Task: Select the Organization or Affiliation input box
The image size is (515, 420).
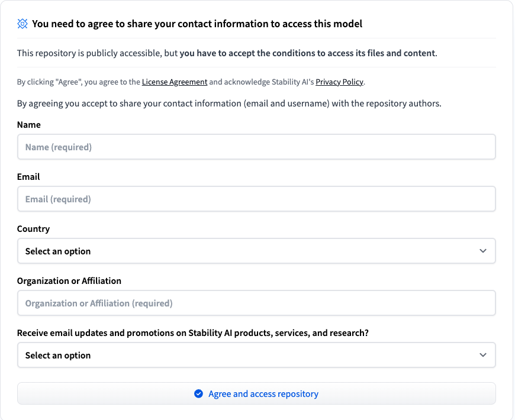Action: [256, 303]
